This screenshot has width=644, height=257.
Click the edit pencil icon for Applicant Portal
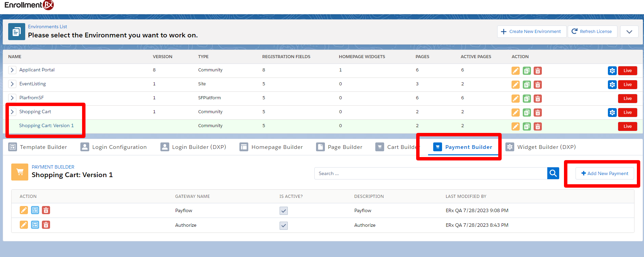515,71
